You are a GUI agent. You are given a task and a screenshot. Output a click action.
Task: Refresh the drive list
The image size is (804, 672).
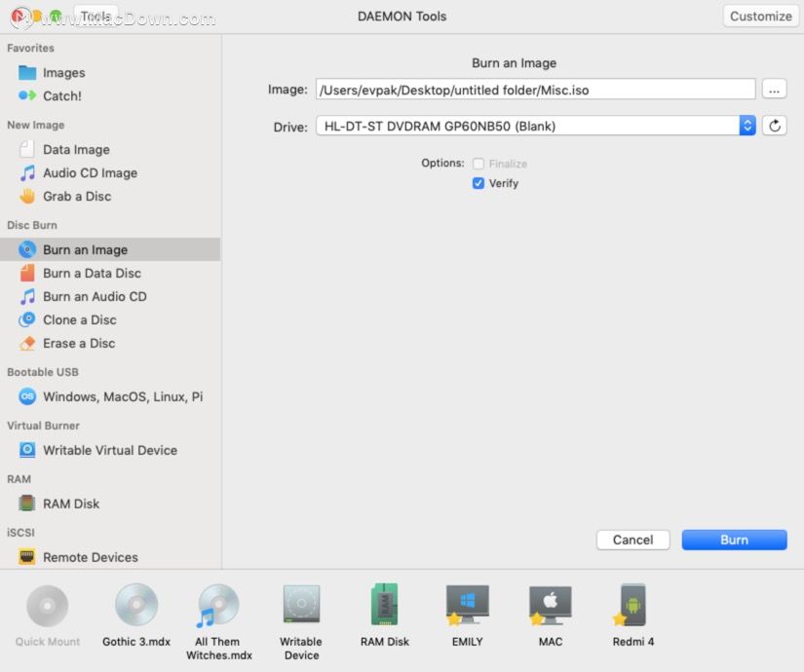pos(774,126)
